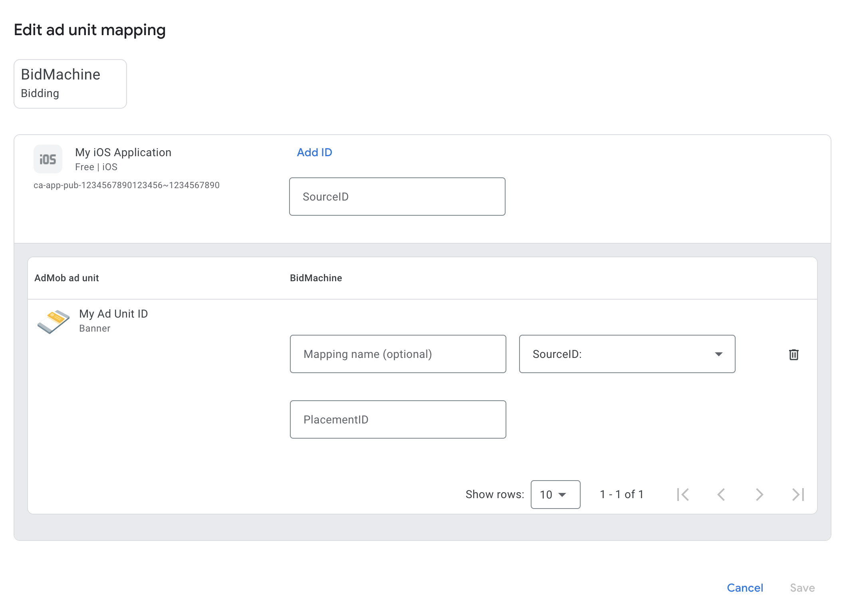
Task: Click the My iOS Application name
Action: pos(123,152)
